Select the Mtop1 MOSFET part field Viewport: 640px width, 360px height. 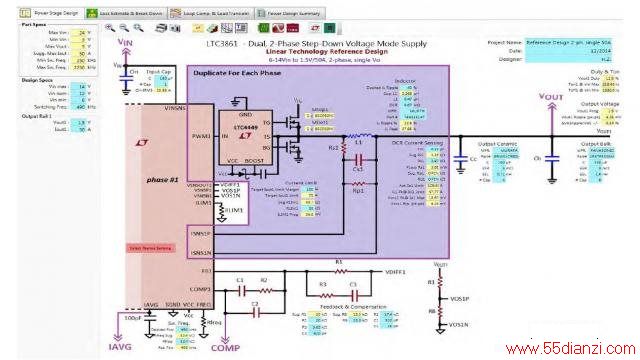(x=320, y=116)
